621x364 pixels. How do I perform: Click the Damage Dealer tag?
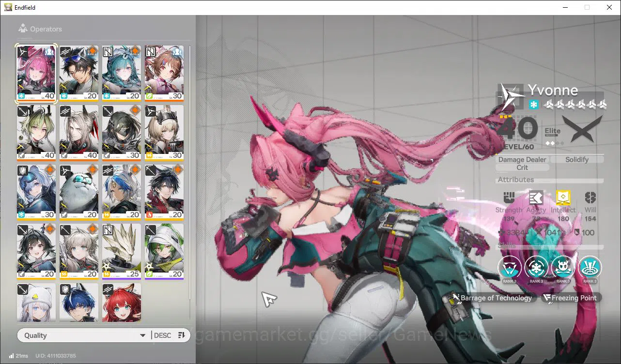pyautogui.click(x=522, y=159)
